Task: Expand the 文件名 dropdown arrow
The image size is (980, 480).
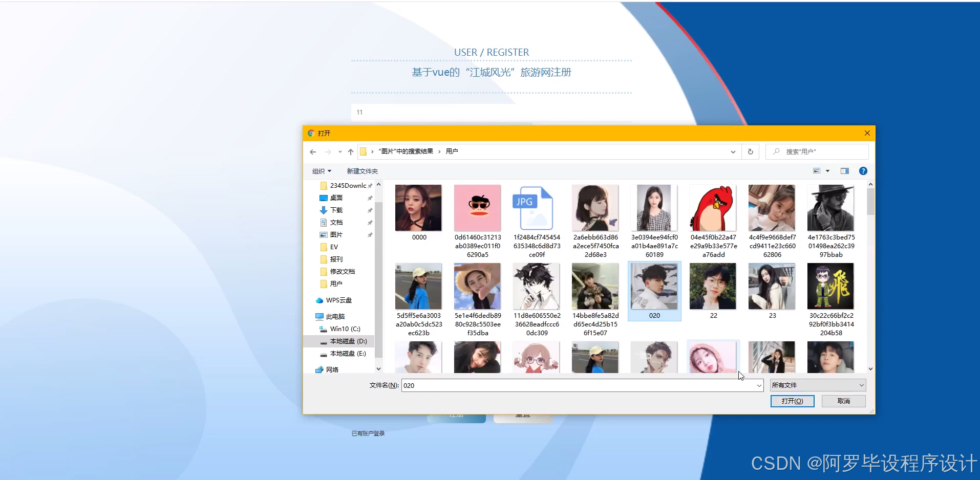Action: tap(759, 385)
